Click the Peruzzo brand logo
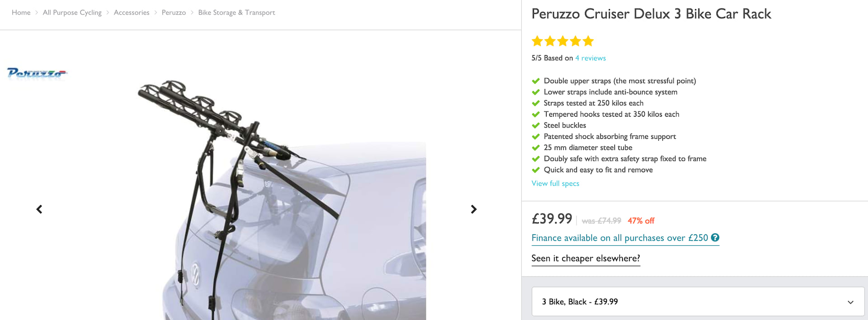868x320 pixels. pos(37,73)
